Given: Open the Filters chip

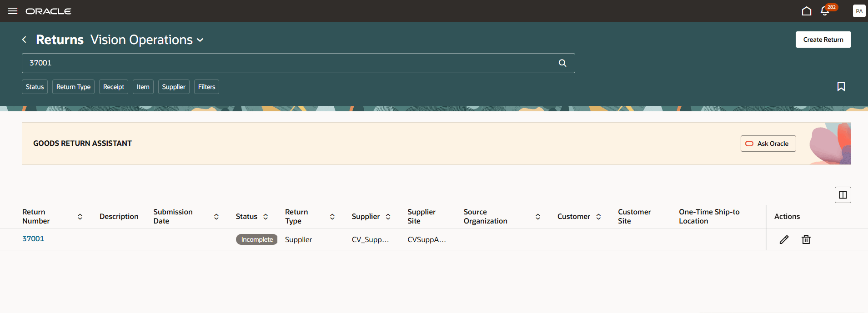Looking at the screenshot, I should point(206,87).
